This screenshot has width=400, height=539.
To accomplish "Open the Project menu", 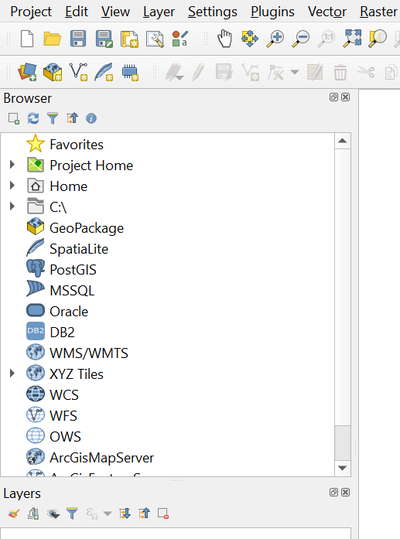I will pos(31,12).
